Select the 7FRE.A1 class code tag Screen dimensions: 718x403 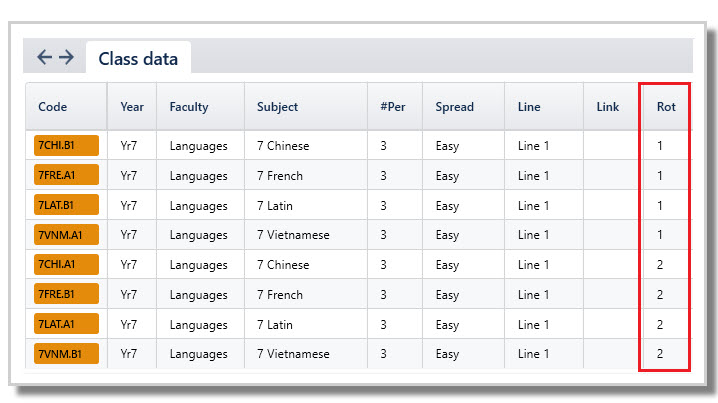66,175
